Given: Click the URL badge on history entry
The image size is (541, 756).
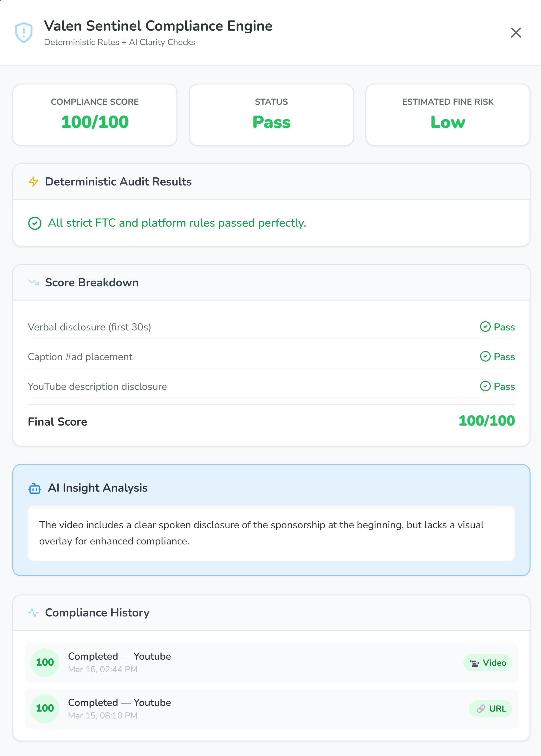Looking at the screenshot, I should tap(491, 709).
